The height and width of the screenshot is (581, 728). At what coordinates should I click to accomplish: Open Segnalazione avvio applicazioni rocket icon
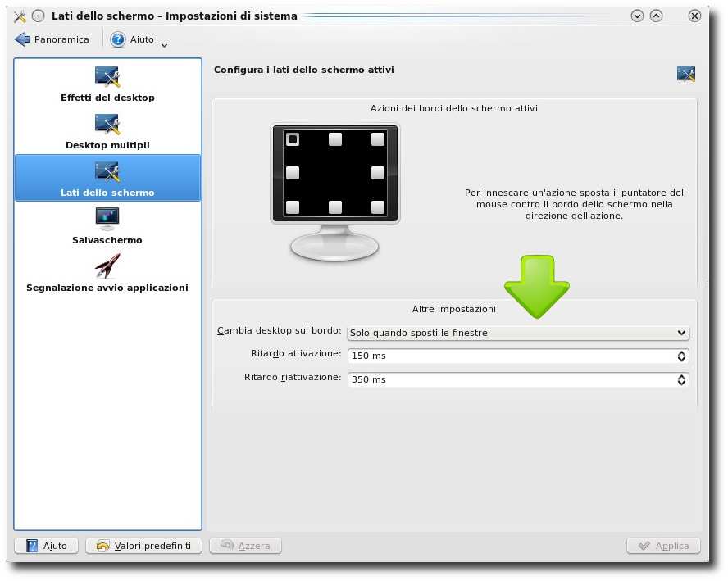[x=107, y=266]
